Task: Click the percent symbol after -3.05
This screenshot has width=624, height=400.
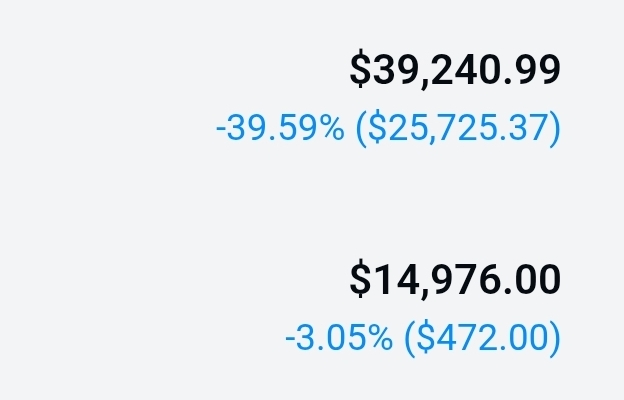Action: pyautogui.click(x=381, y=339)
